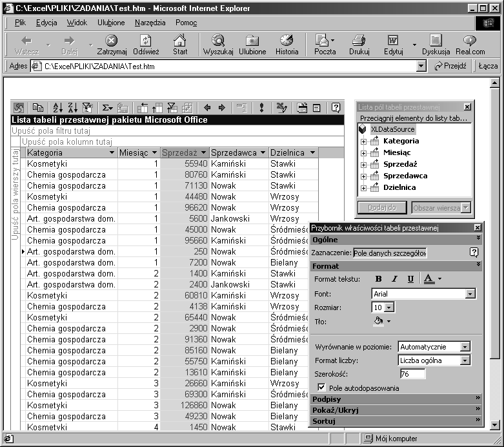Open the Narzędzia menu

150,23
